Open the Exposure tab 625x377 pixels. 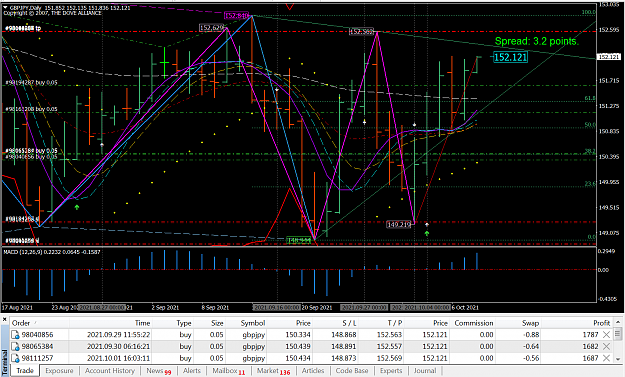pyautogui.click(x=59, y=371)
